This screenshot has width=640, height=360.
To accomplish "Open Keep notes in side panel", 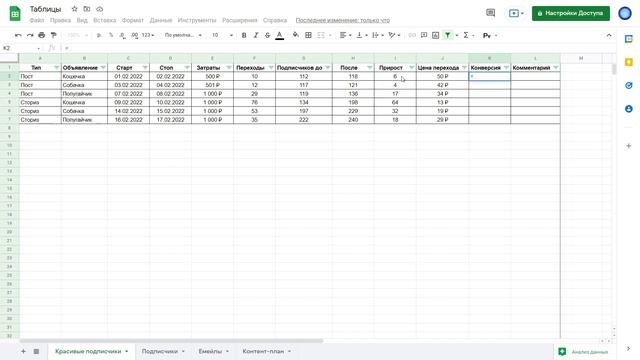I will pos(629,62).
